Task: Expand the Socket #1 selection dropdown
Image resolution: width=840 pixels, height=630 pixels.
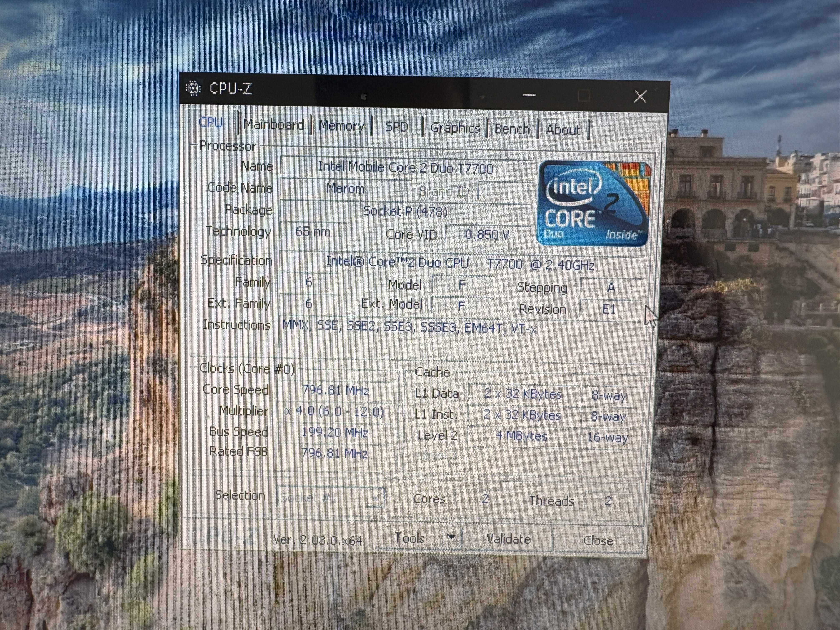Action: pos(331,497)
